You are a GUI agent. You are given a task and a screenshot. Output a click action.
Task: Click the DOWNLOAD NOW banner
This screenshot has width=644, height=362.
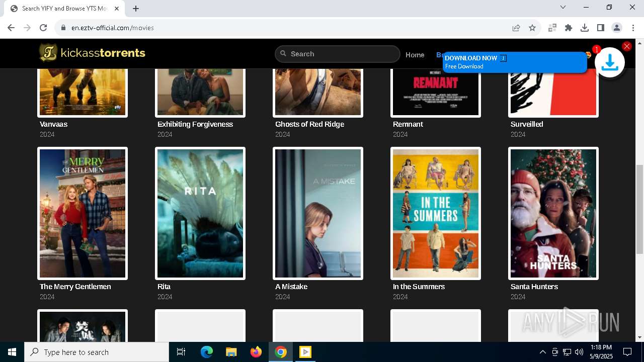(515, 62)
